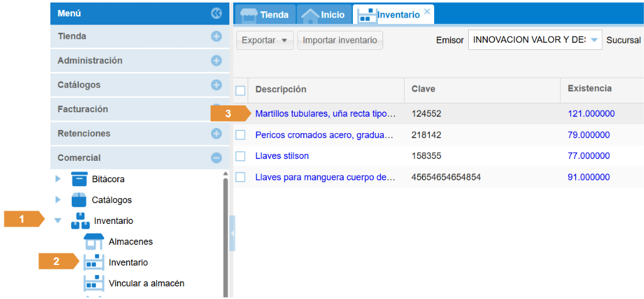The width and height of the screenshot is (644, 299).
Task: Select the Inventario tab
Action: (x=393, y=15)
